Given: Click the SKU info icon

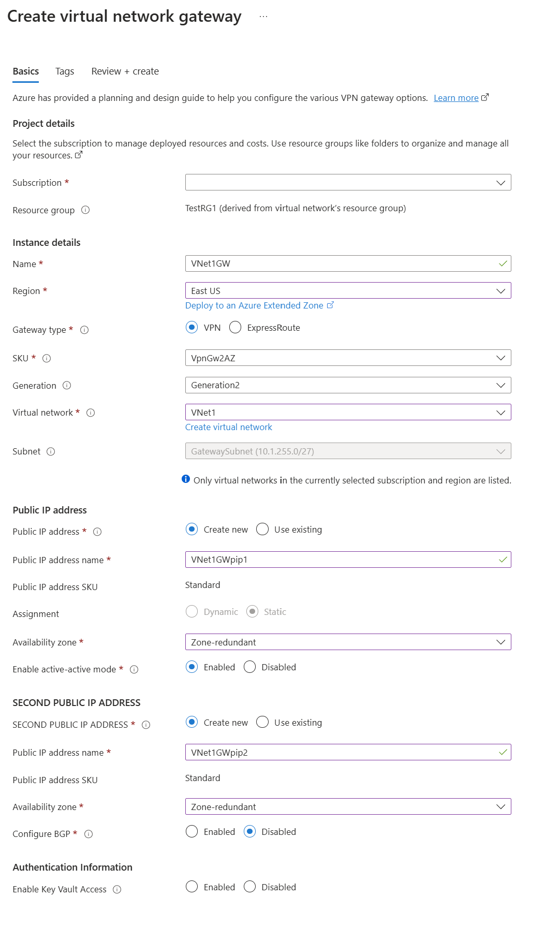Looking at the screenshot, I should pyautogui.click(x=47, y=358).
